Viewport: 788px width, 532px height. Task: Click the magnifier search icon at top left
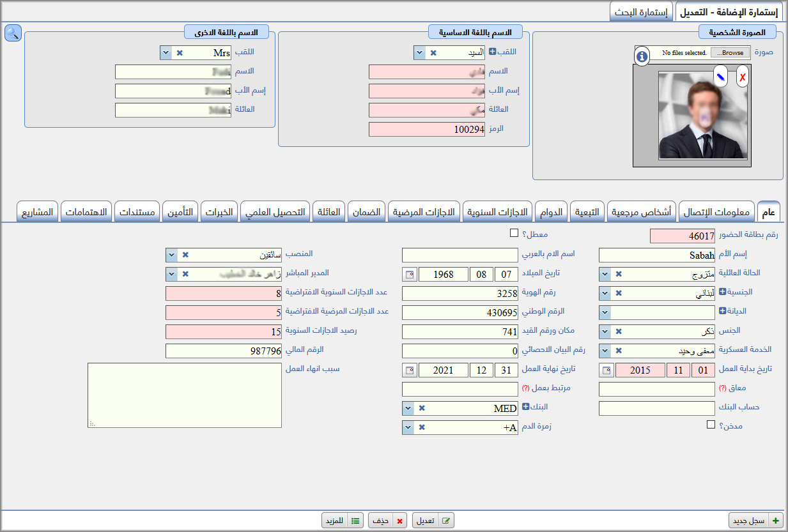[x=13, y=33]
